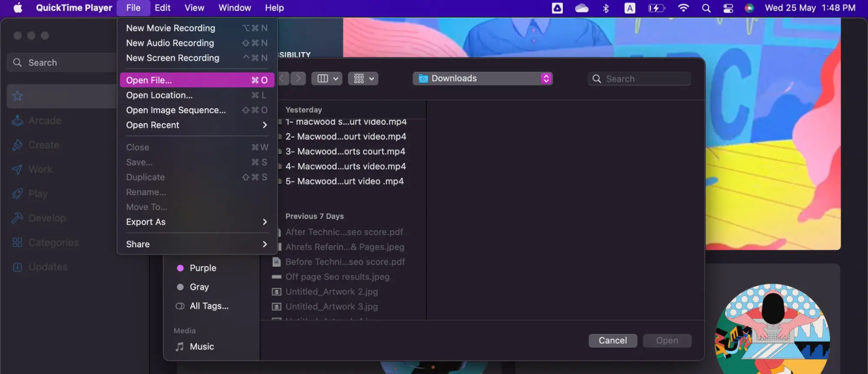The image size is (868, 374).
Task: Click the Create brush icon
Action: [x=17, y=145]
